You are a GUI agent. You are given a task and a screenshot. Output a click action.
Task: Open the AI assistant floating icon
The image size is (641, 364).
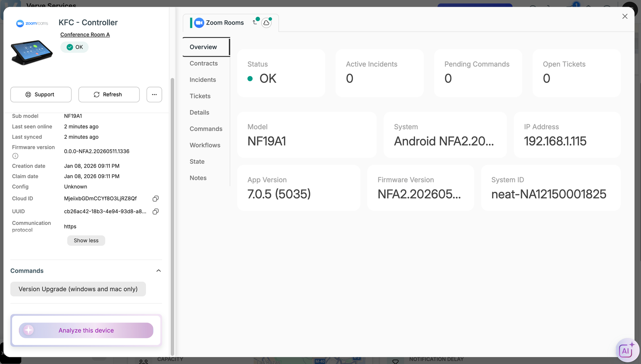click(x=627, y=350)
